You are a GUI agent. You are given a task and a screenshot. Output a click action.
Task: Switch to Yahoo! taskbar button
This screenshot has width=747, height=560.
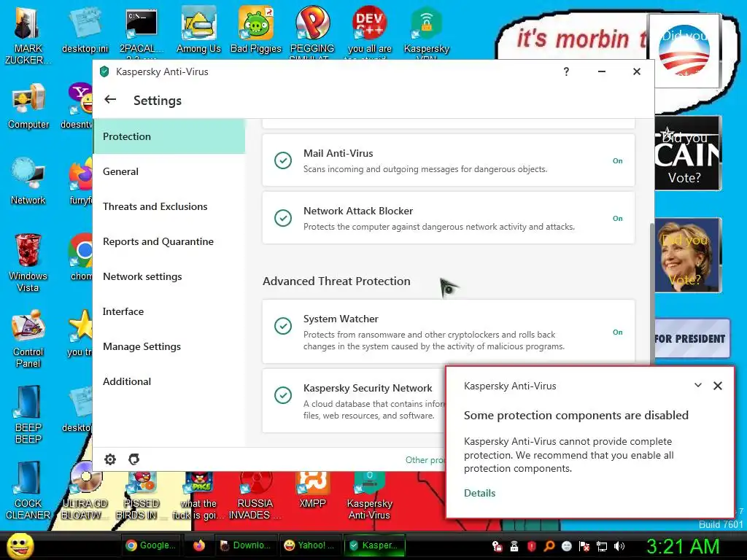[x=311, y=545]
